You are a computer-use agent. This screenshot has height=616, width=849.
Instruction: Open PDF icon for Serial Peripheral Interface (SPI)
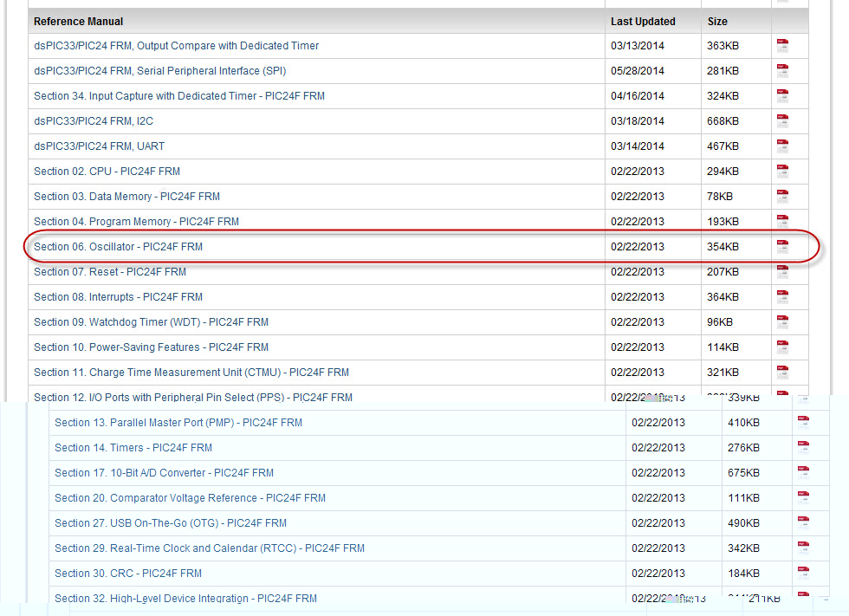(782, 70)
